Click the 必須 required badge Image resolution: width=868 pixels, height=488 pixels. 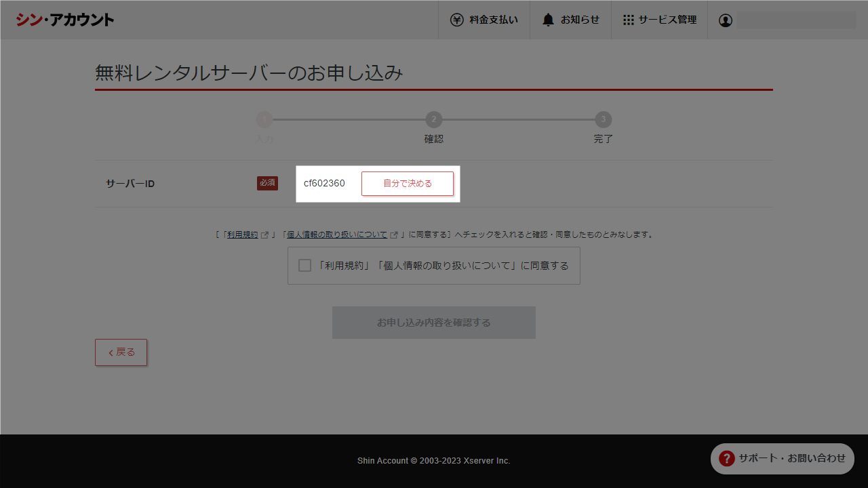coord(267,183)
